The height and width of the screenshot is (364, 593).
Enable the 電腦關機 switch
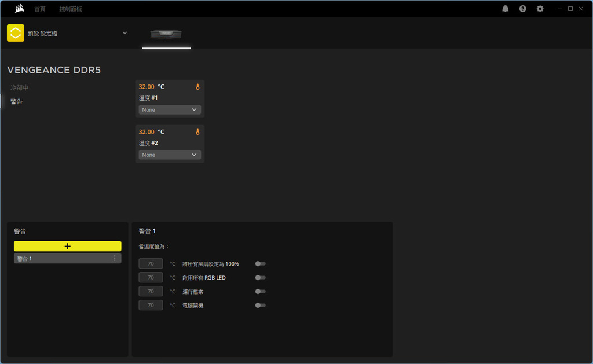(260, 306)
